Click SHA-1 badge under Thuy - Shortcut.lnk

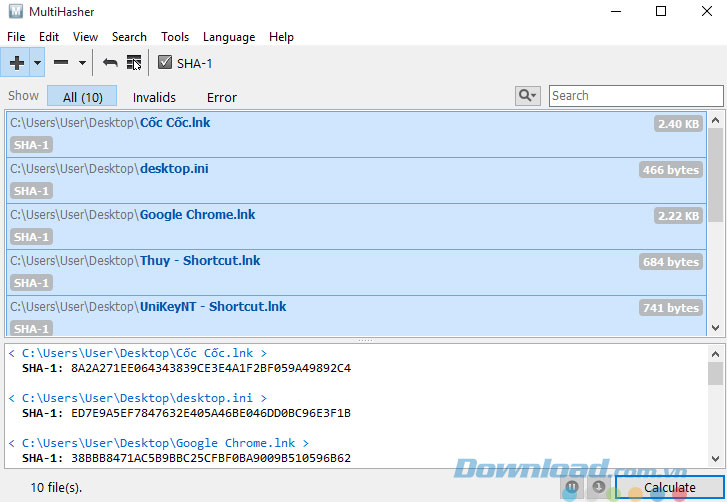pos(31,282)
